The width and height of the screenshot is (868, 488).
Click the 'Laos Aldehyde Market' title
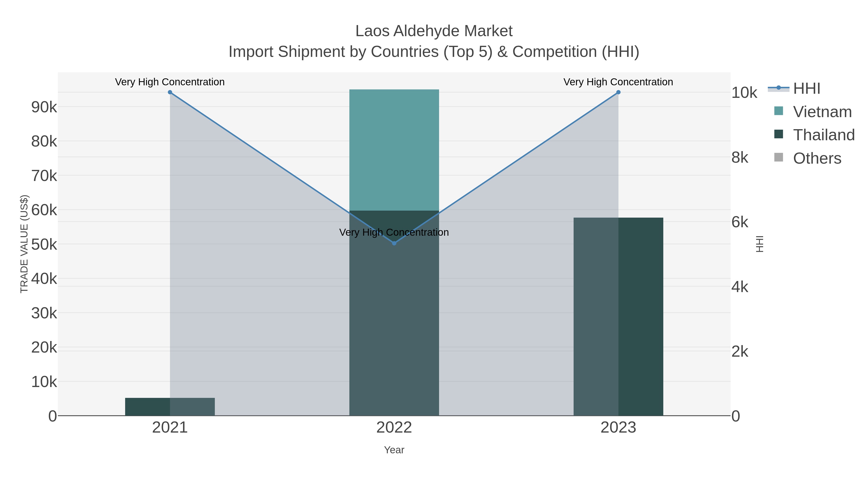point(434,31)
